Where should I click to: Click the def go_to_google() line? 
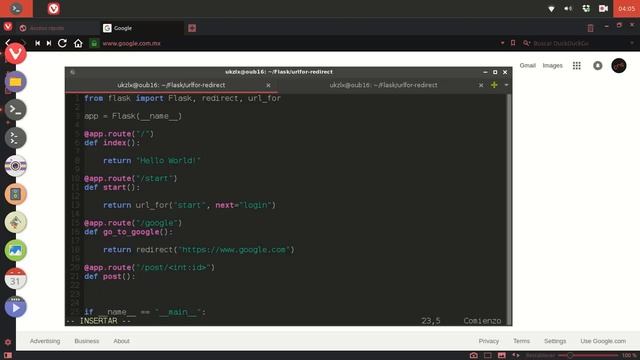(128, 232)
